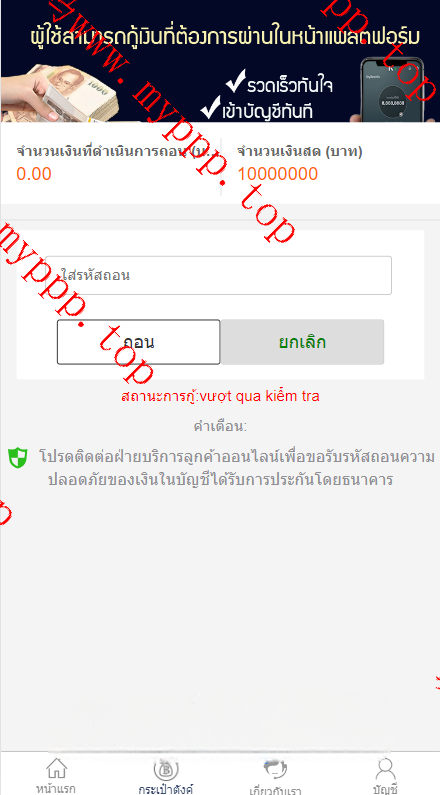Click the green shield security icon
The image size is (440, 795).
(x=18, y=457)
